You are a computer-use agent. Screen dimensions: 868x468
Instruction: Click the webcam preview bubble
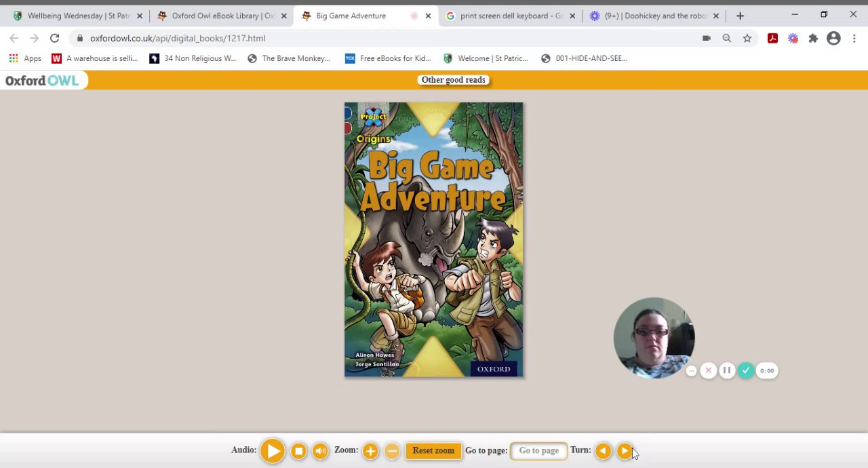(654, 337)
